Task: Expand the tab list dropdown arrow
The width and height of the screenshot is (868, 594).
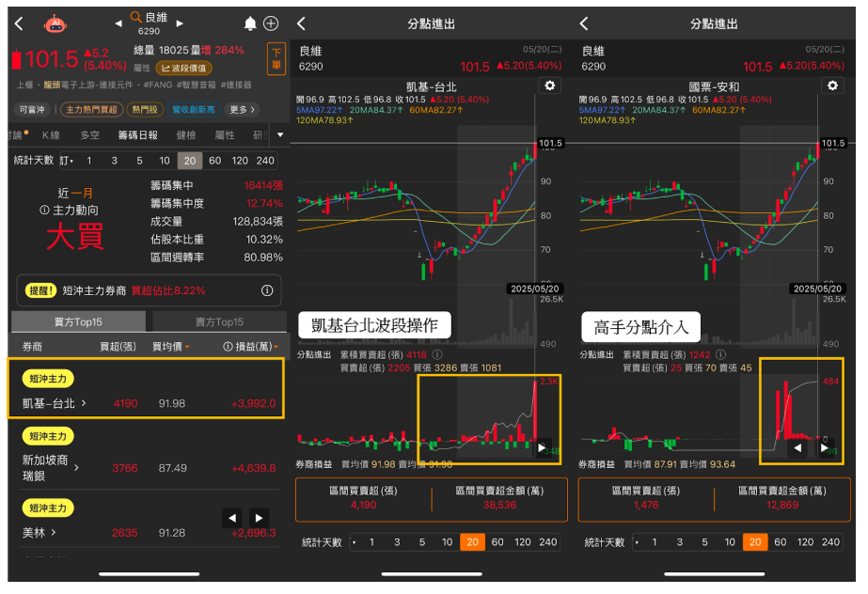Action: coord(280,135)
